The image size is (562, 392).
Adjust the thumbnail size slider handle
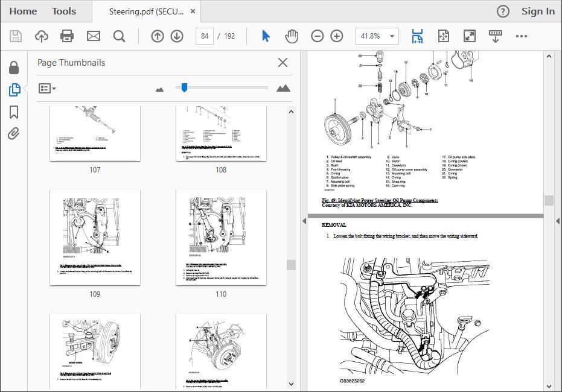pyautogui.click(x=184, y=87)
